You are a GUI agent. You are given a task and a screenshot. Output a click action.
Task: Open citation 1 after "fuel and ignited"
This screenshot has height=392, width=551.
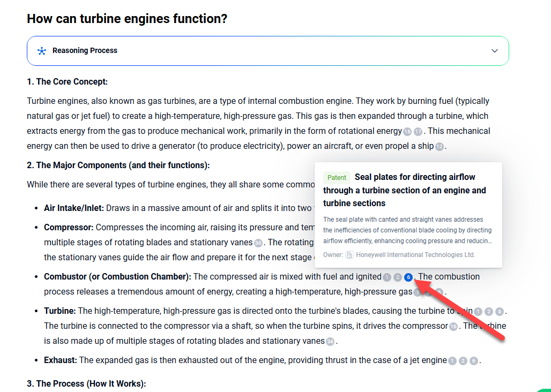[387, 277]
